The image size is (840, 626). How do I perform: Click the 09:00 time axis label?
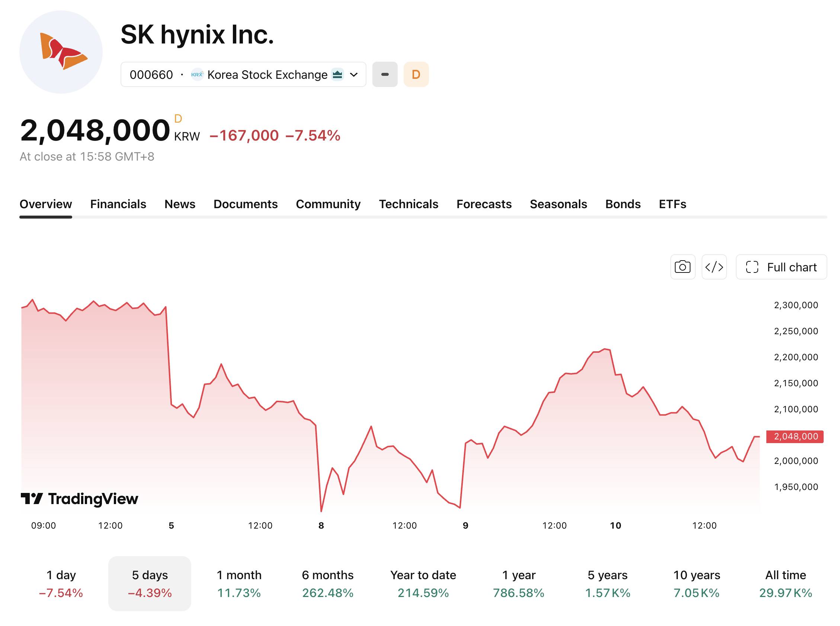pos(43,525)
